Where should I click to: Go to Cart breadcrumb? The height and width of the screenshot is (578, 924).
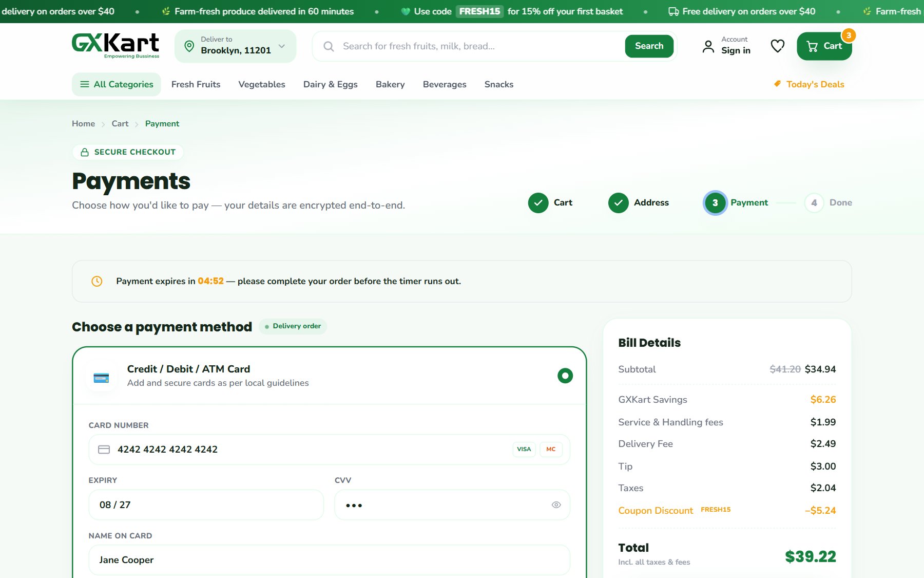[120, 124]
